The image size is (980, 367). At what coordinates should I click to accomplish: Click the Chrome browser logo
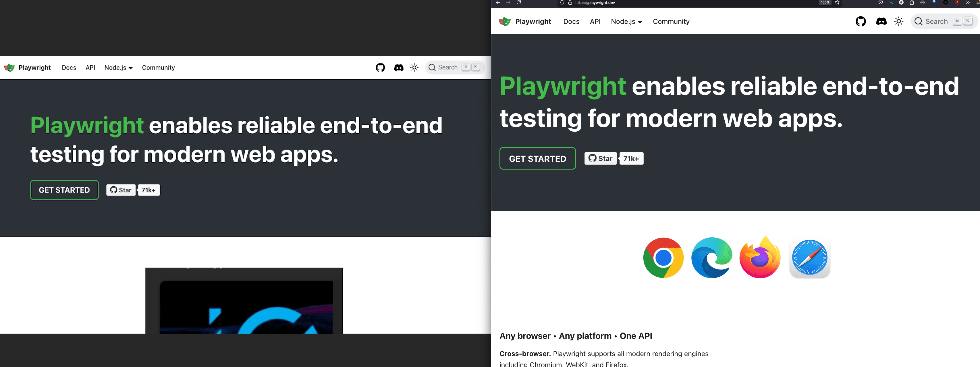(x=663, y=258)
